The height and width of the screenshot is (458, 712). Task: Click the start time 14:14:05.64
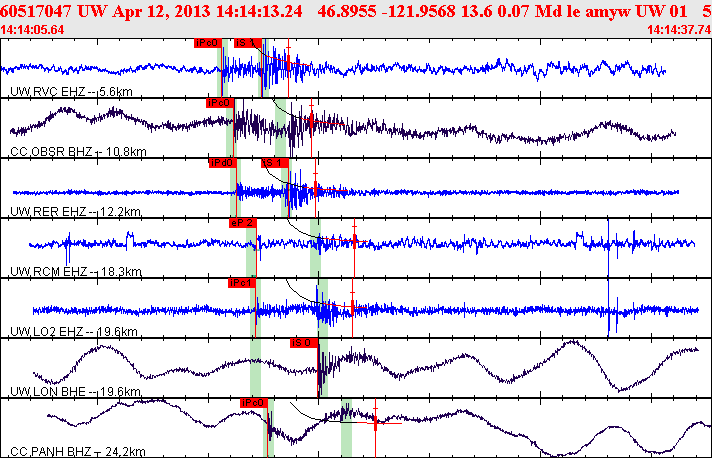click(x=32, y=30)
